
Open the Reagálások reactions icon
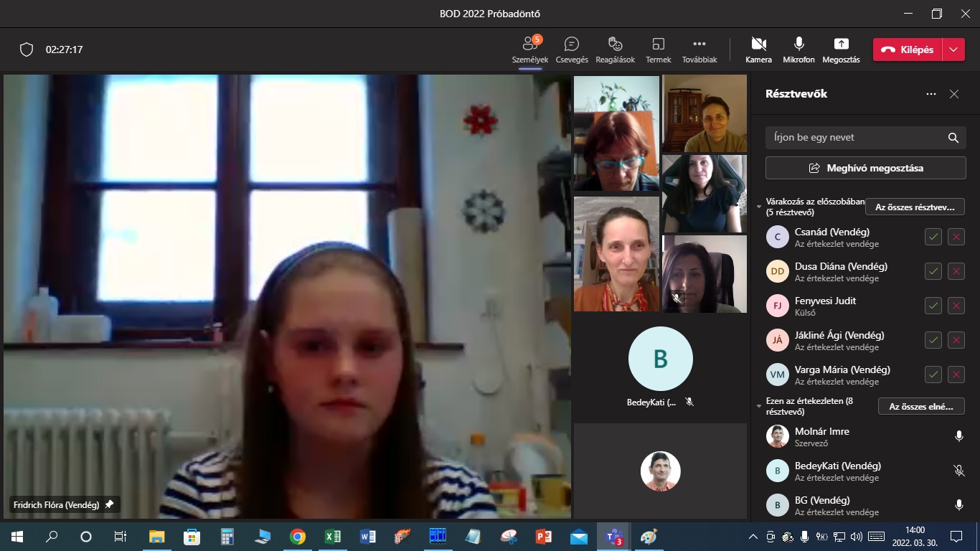[x=615, y=50]
